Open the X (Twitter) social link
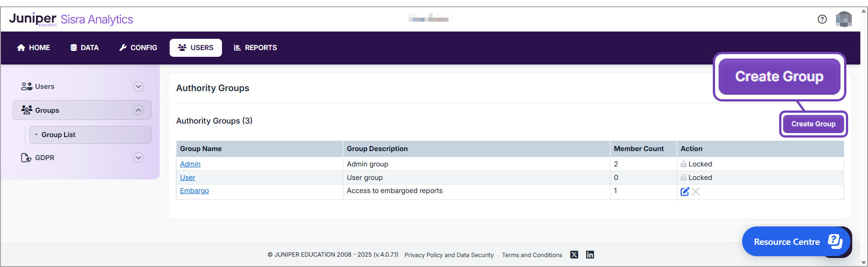The height and width of the screenshot is (267, 868). 574,255
